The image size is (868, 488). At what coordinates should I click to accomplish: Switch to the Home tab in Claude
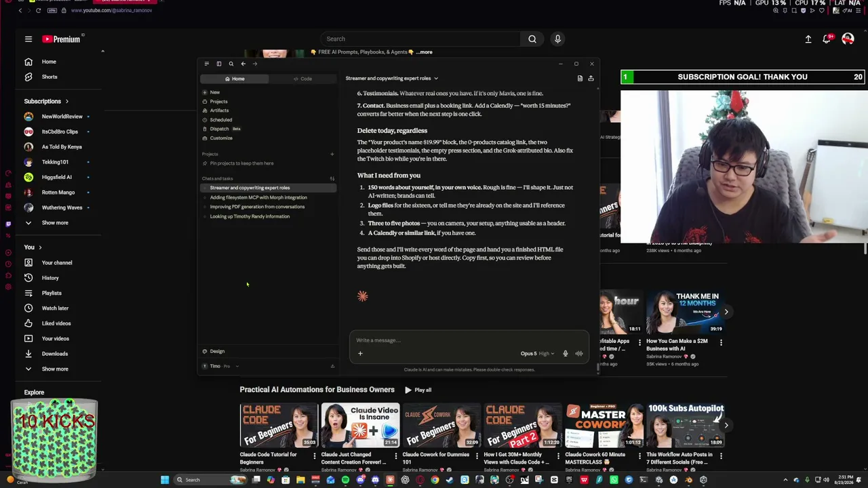pos(235,79)
